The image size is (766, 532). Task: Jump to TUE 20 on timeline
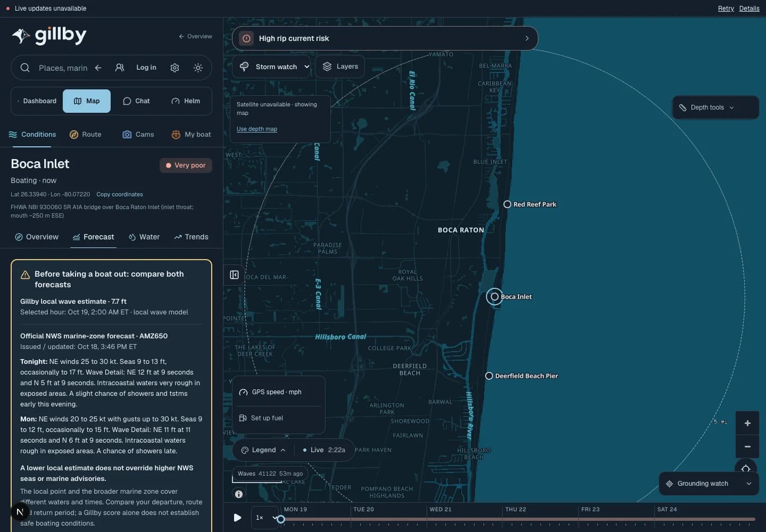coord(363,510)
